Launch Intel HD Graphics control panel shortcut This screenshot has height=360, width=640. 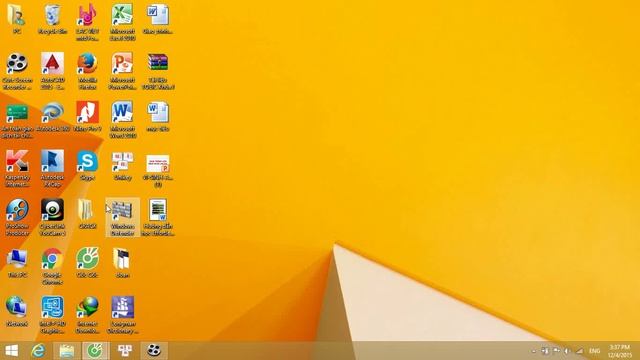coord(52,315)
